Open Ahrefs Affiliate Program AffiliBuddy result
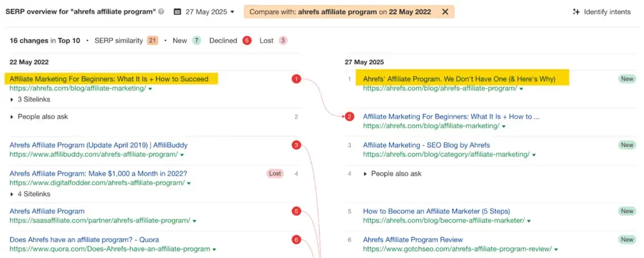 tap(99, 145)
